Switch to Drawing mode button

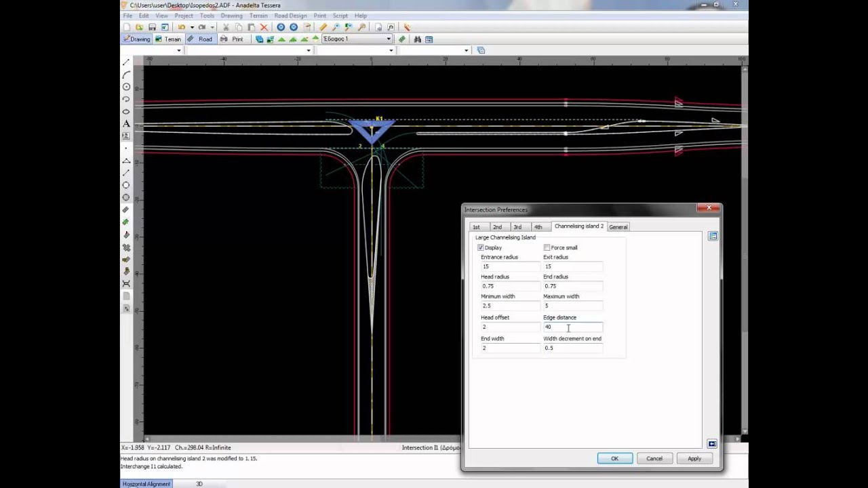pyautogui.click(x=137, y=39)
